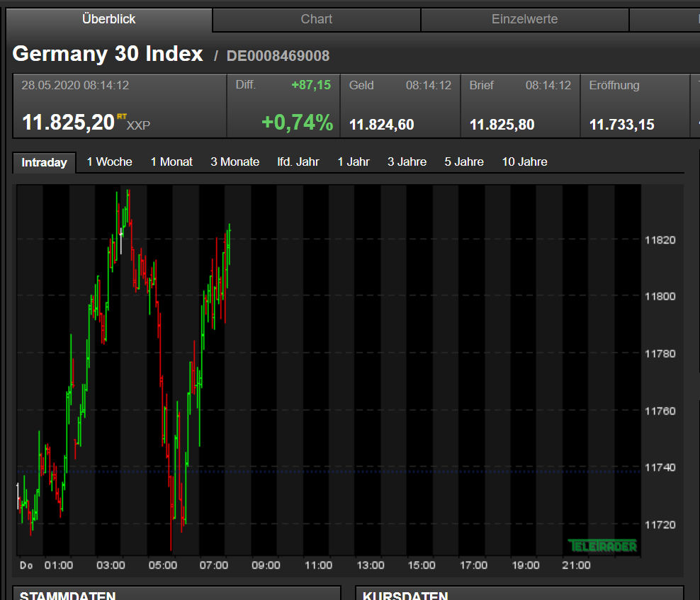Click the Germany 30 Index title
This screenshot has width=700, height=600.
(x=108, y=53)
